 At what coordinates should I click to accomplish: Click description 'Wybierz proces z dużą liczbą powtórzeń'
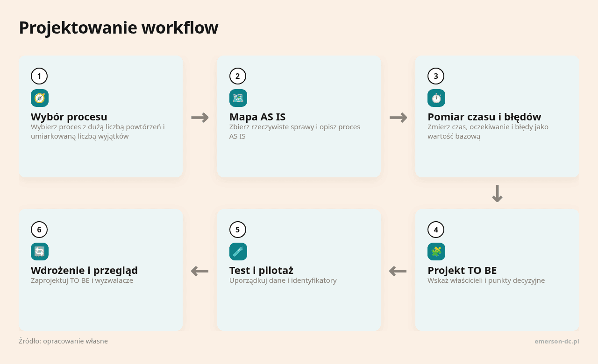click(98, 132)
